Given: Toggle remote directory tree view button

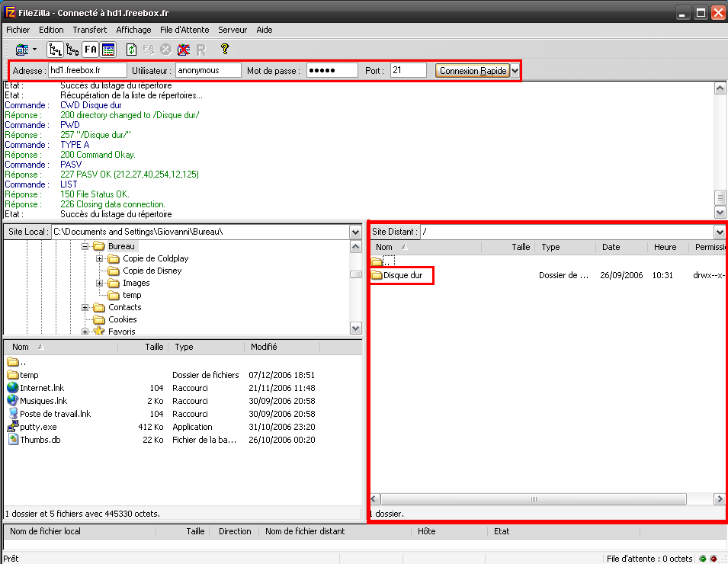Looking at the screenshot, I should pos(72,50).
